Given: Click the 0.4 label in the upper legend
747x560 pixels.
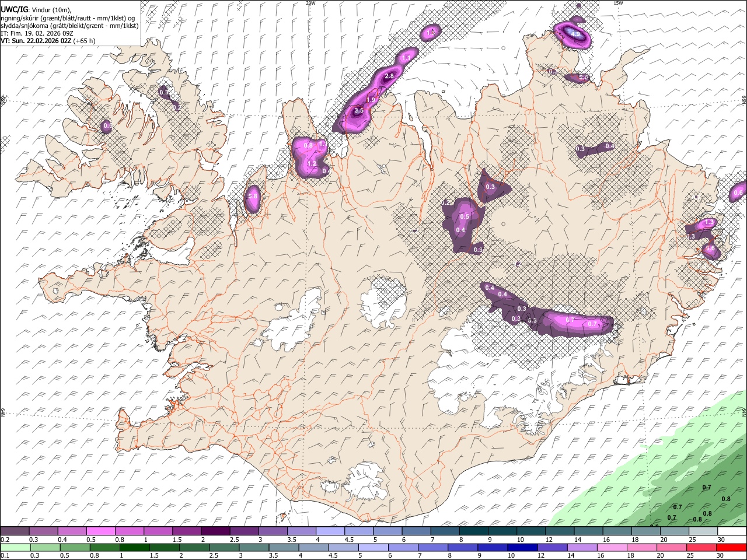Looking at the screenshot, I should pyautogui.click(x=62, y=540).
